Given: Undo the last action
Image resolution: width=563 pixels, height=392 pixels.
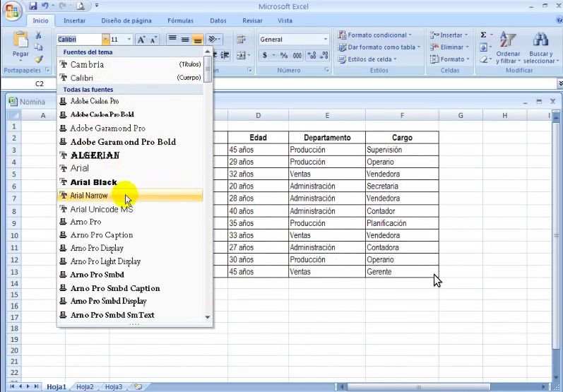Looking at the screenshot, I should [45, 6].
